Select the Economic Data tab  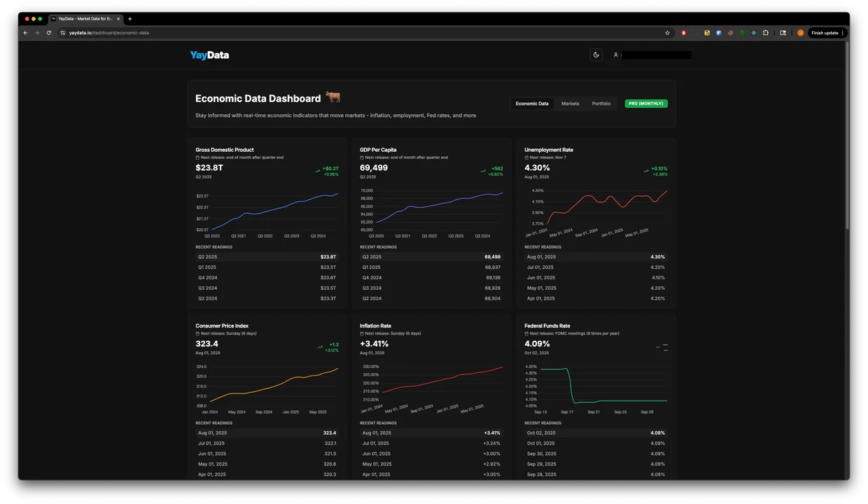[532, 104]
